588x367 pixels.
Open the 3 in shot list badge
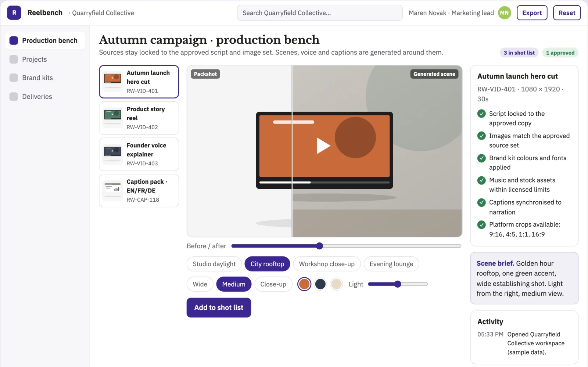519,53
